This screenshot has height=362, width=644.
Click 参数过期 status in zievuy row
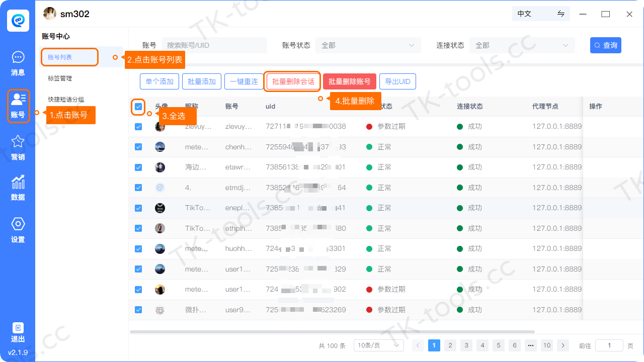(391, 127)
